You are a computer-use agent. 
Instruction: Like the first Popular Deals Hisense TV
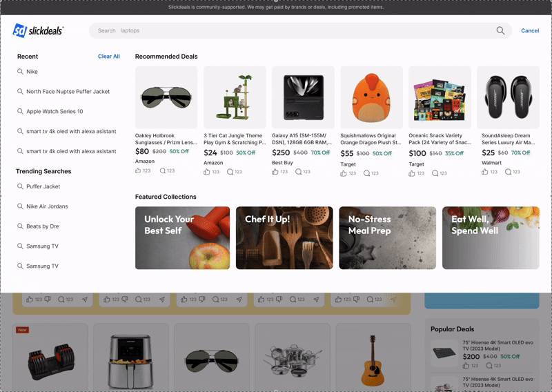coord(466,366)
